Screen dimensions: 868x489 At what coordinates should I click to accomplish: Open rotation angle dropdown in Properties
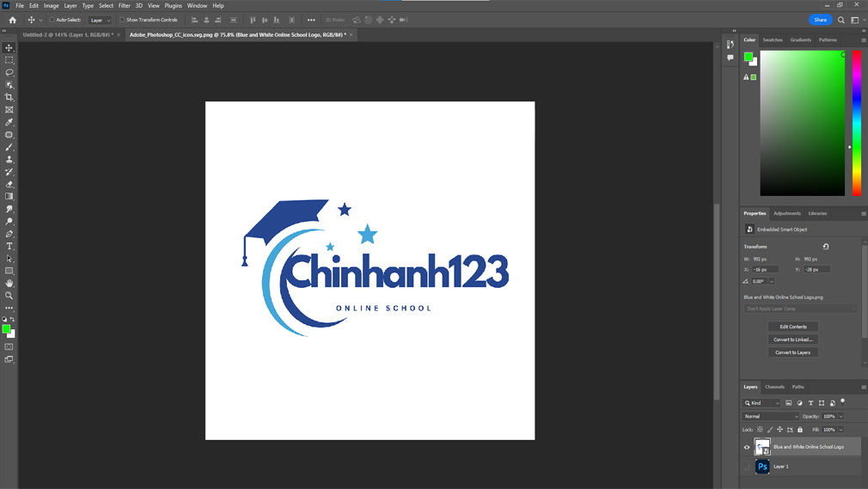(771, 281)
